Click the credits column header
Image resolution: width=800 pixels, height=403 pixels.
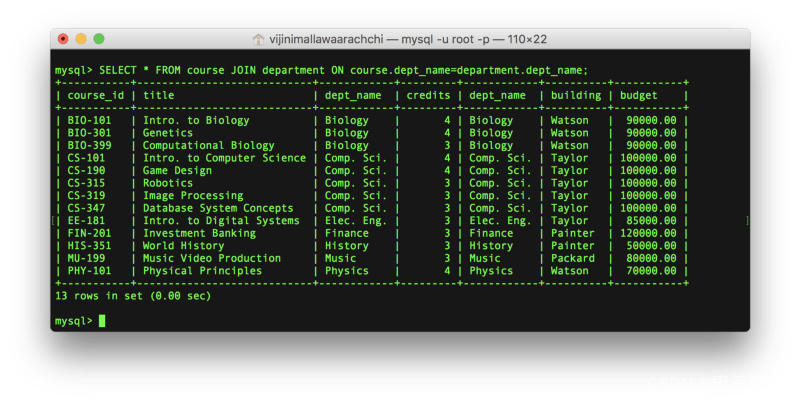[429, 95]
